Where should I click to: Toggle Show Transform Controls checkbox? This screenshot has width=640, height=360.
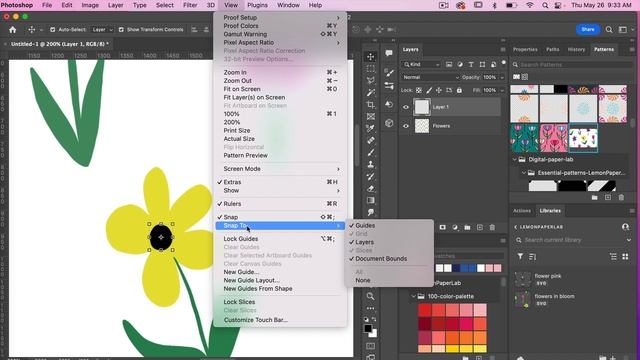pos(121,29)
